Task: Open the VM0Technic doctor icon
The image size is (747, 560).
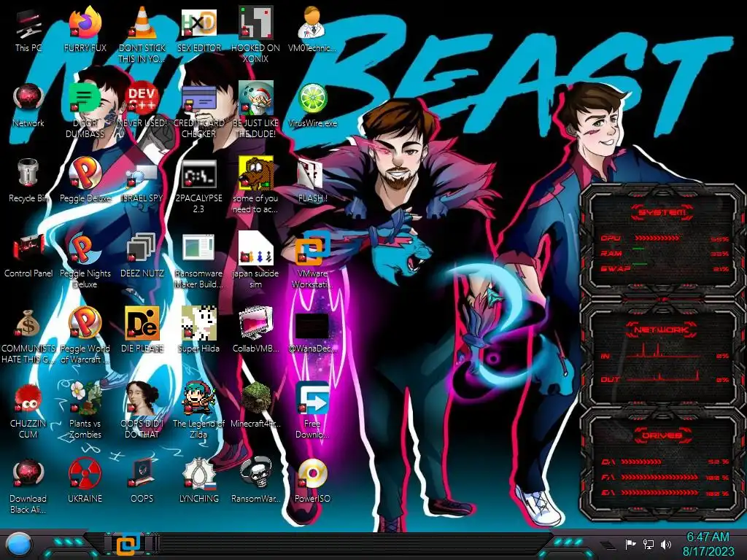Action: click(x=312, y=23)
